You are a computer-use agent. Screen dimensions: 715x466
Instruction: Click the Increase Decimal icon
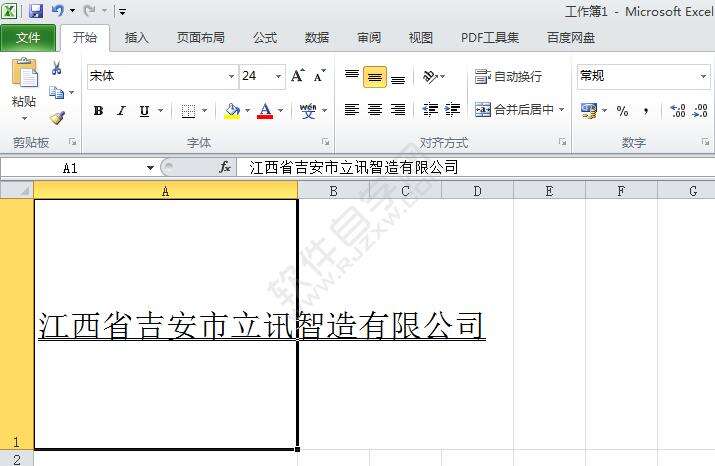pos(678,110)
